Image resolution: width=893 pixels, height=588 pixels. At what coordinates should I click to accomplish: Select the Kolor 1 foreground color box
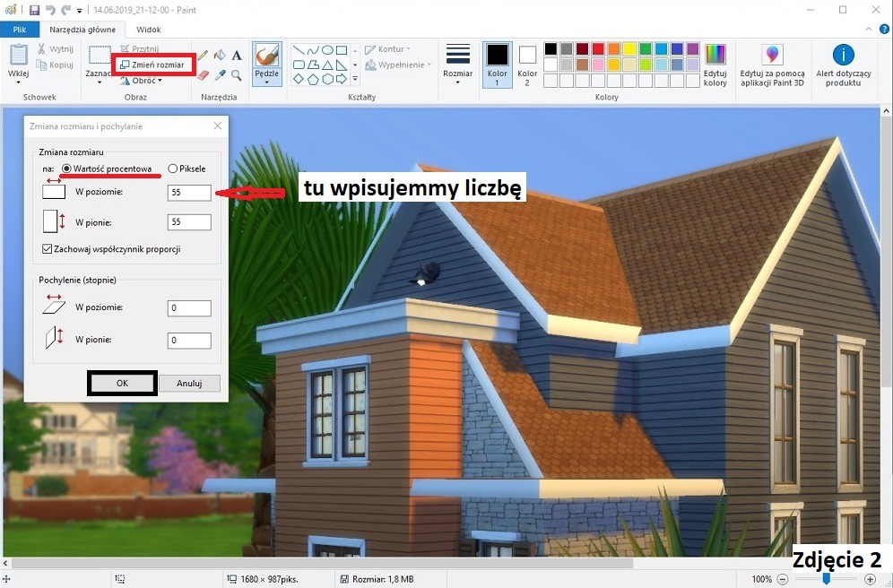point(498,65)
